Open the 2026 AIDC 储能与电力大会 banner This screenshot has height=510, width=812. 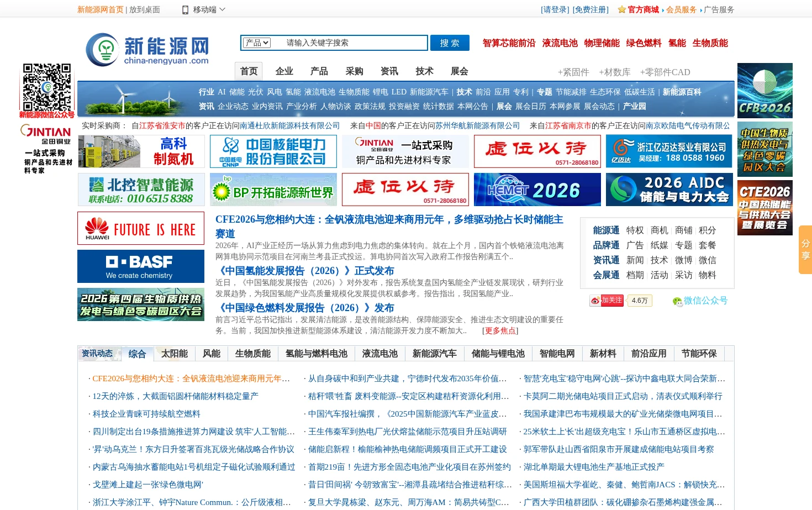click(x=669, y=190)
